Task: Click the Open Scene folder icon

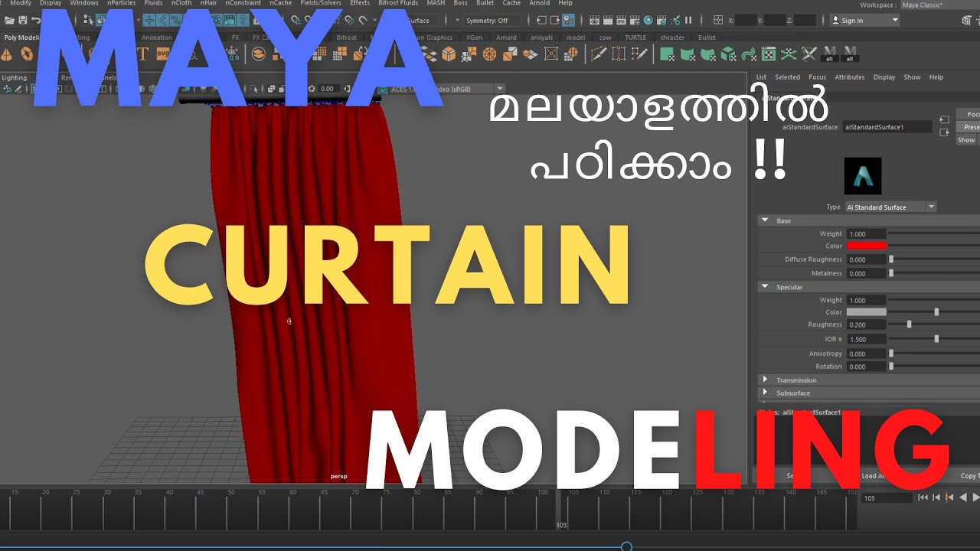Action: click(x=8, y=20)
